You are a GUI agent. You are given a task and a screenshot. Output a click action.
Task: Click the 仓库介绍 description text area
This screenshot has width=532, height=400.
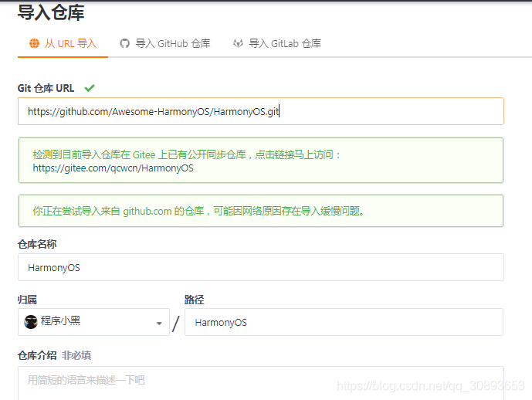point(260,383)
